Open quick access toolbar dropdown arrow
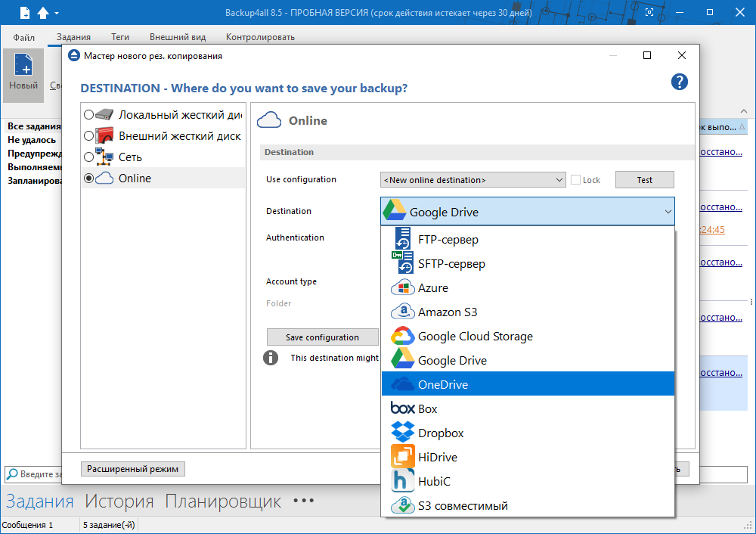Image resolution: width=756 pixels, height=534 pixels. (x=57, y=13)
